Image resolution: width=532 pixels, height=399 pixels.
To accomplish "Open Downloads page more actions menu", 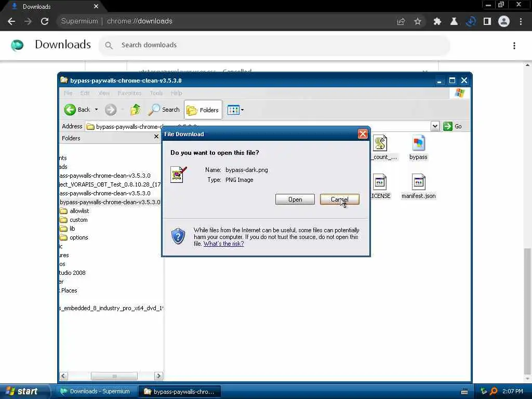I will [514, 46].
